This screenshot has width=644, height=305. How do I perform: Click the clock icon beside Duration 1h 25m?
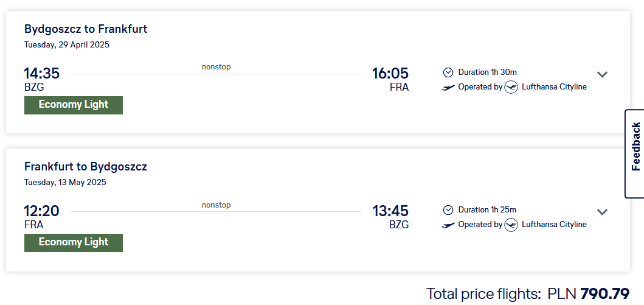click(x=448, y=210)
